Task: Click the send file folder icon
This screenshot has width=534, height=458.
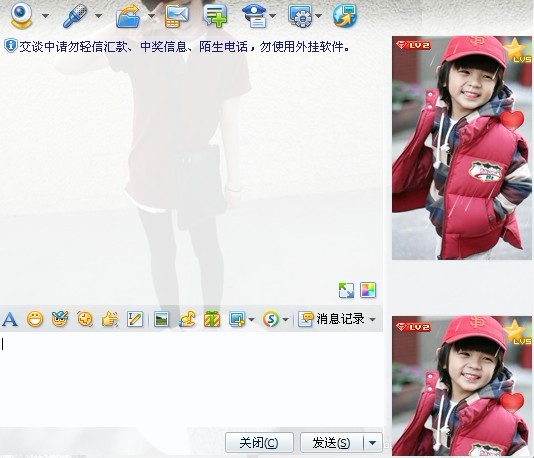Action: point(128,16)
